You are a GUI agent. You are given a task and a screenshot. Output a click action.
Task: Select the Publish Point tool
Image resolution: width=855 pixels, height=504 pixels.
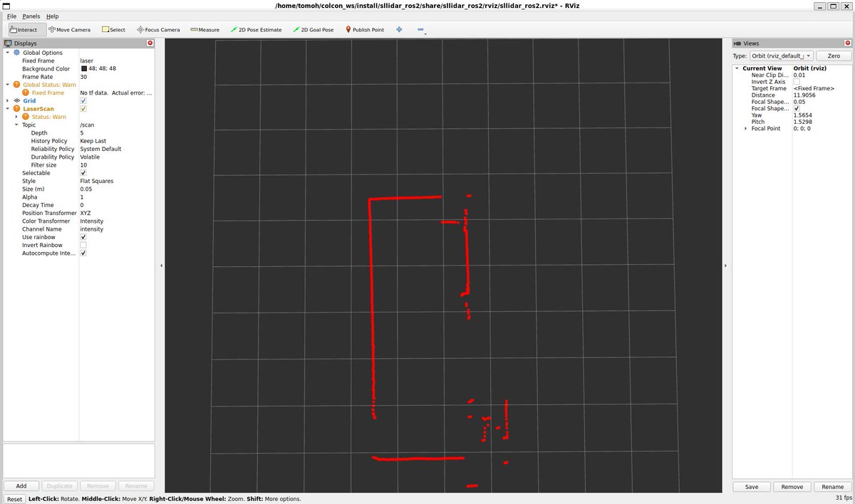click(x=365, y=30)
